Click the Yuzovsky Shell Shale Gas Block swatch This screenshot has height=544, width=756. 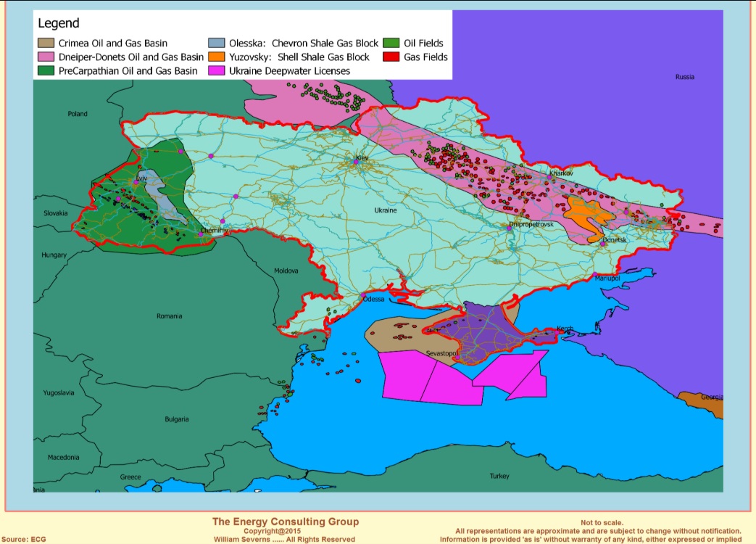point(217,57)
